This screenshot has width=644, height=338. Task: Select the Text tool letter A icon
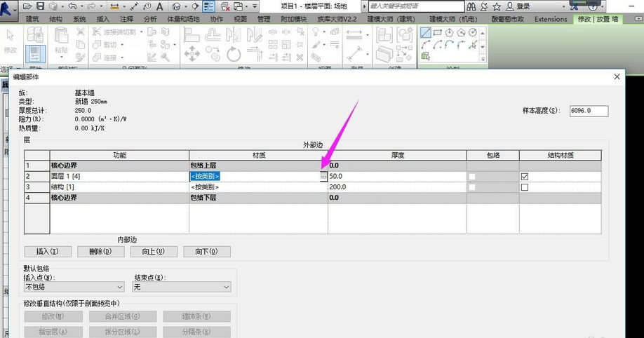160,6
